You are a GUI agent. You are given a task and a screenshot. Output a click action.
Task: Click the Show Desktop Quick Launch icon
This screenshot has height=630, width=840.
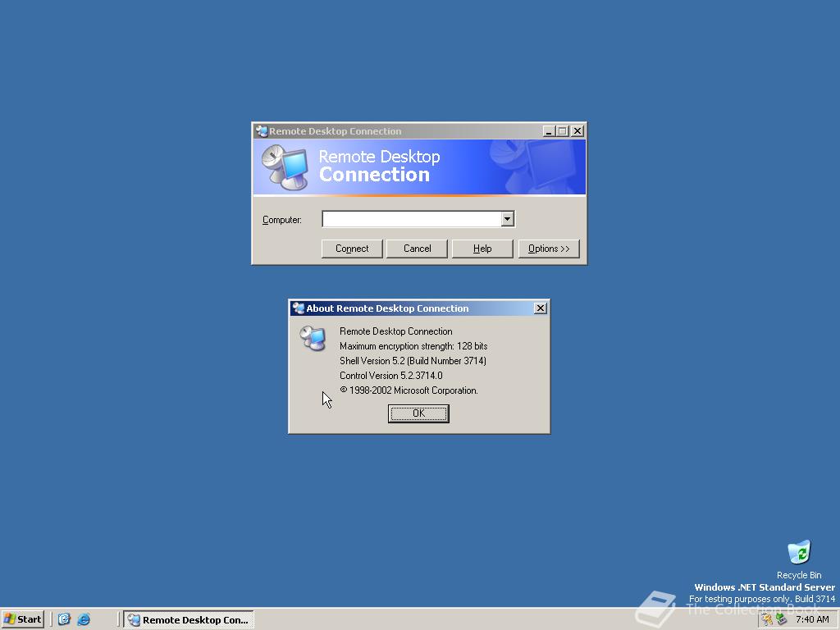[x=64, y=619]
